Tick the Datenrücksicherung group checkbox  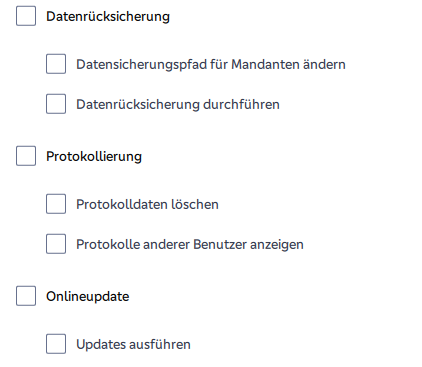tap(26, 16)
